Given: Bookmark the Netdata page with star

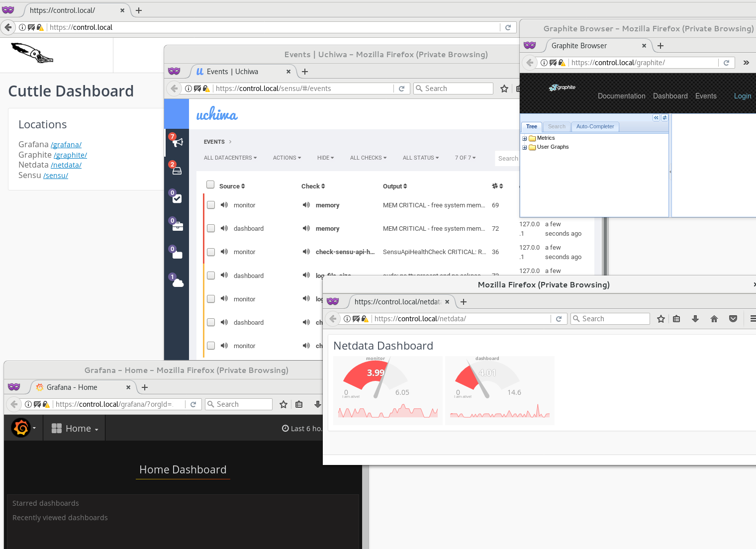Looking at the screenshot, I should pos(661,319).
